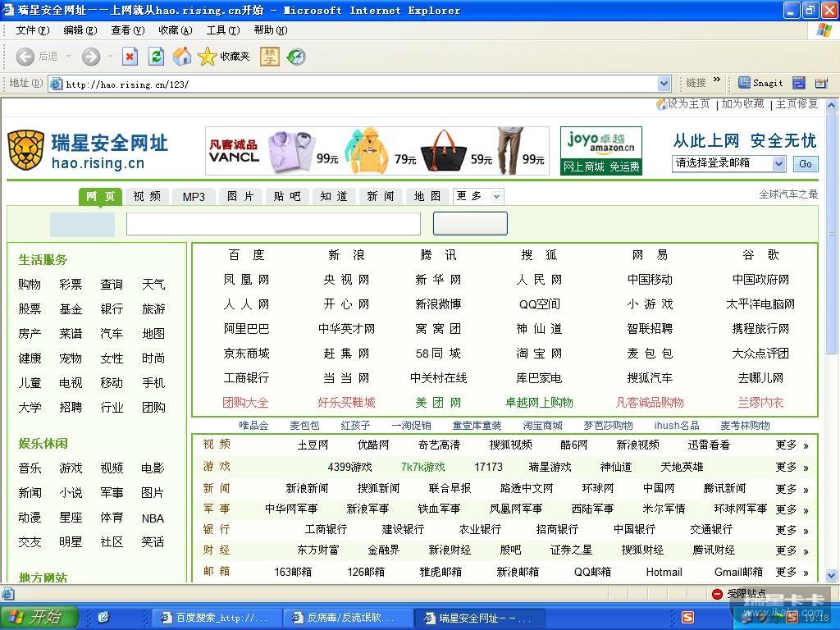
Task: Click the Sogou input icon in system tray
Action: (687, 617)
